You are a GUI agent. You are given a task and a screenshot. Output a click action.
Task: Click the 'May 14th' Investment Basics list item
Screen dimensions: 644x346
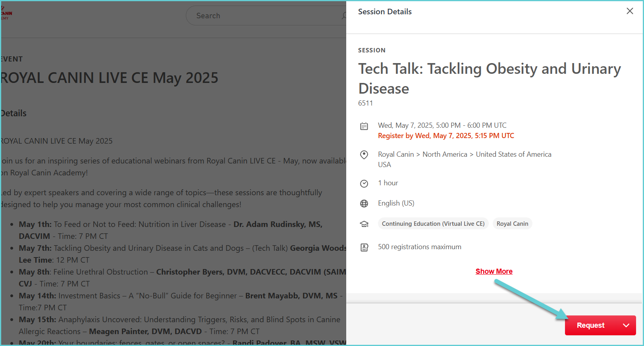[181, 302]
